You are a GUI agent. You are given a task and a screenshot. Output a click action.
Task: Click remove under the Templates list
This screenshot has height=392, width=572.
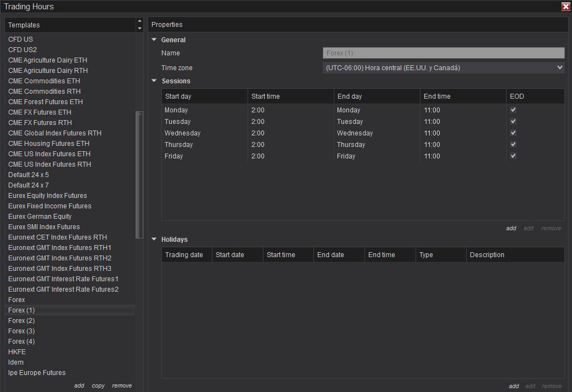[x=122, y=385]
